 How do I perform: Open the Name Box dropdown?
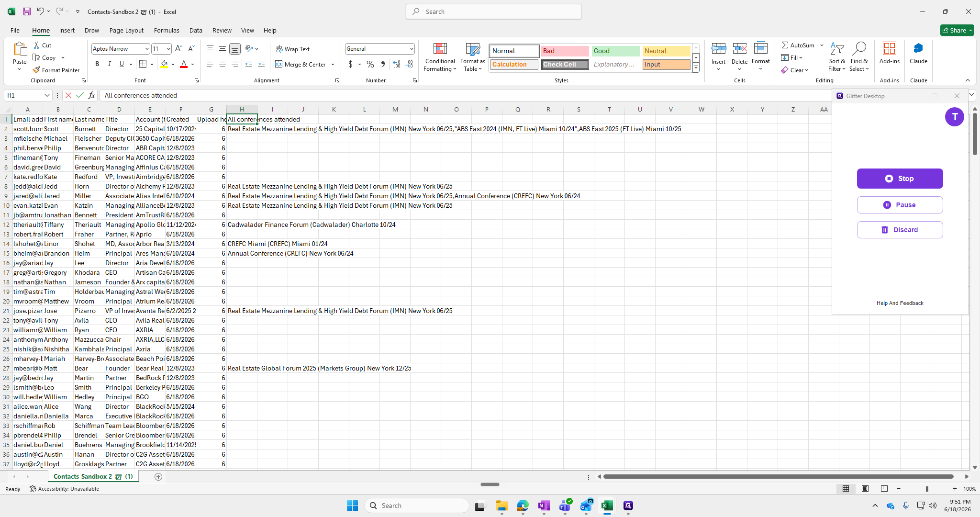(47, 95)
